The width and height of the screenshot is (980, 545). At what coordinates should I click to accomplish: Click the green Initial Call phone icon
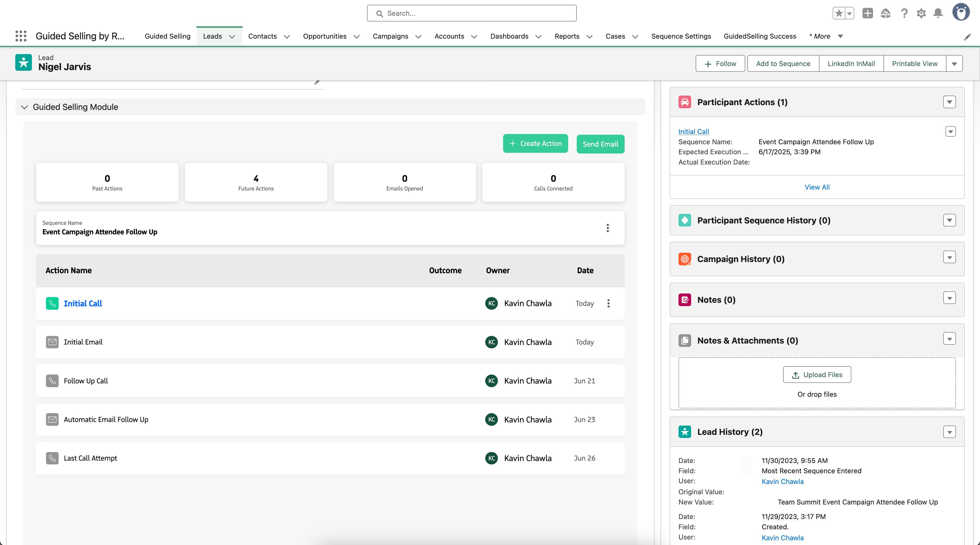tap(52, 303)
